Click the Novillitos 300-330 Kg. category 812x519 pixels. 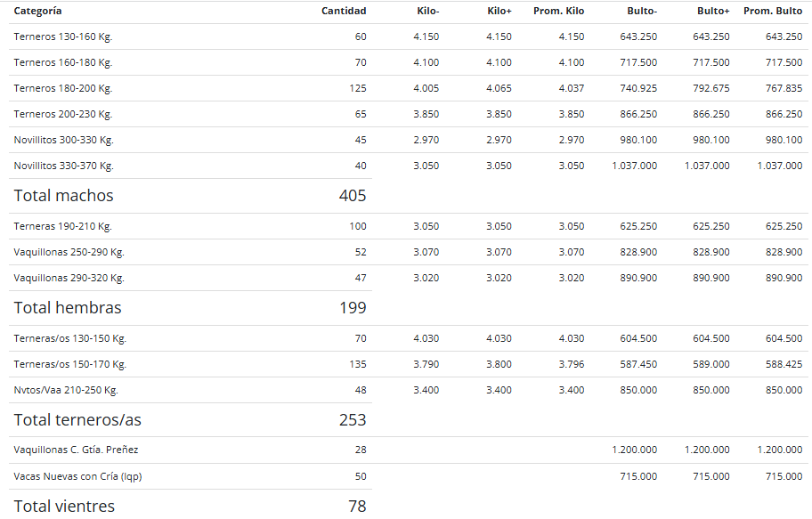tap(63, 141)
